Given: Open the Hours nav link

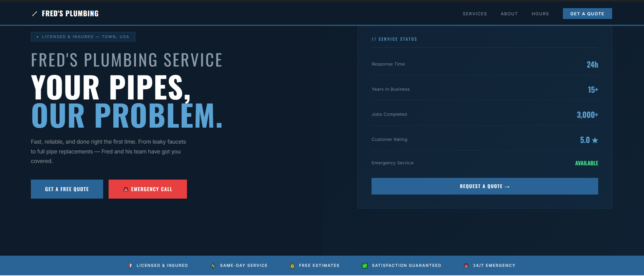Looking at the screenshot, I should [x=540, y=14].
